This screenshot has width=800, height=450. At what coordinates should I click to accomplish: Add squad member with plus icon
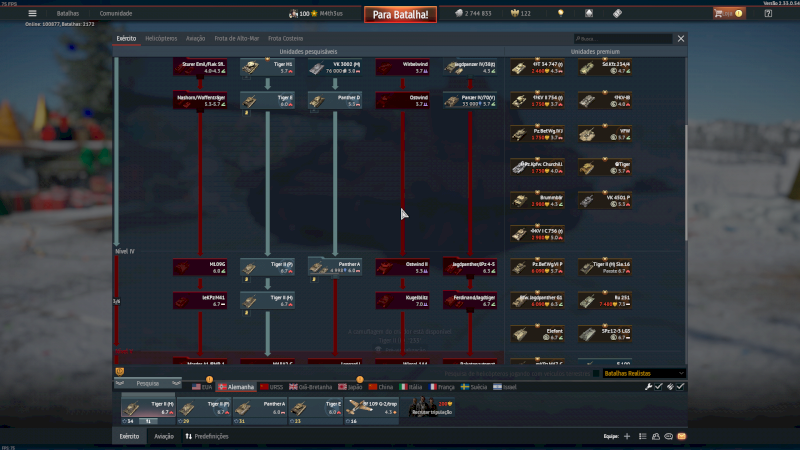[x=627, y=436]
